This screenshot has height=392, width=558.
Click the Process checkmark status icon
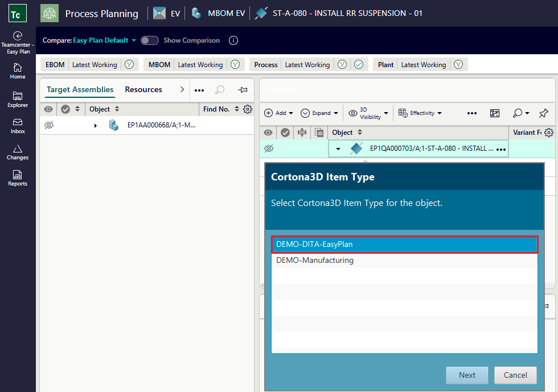pyautogui.click(x=359, y=64)
